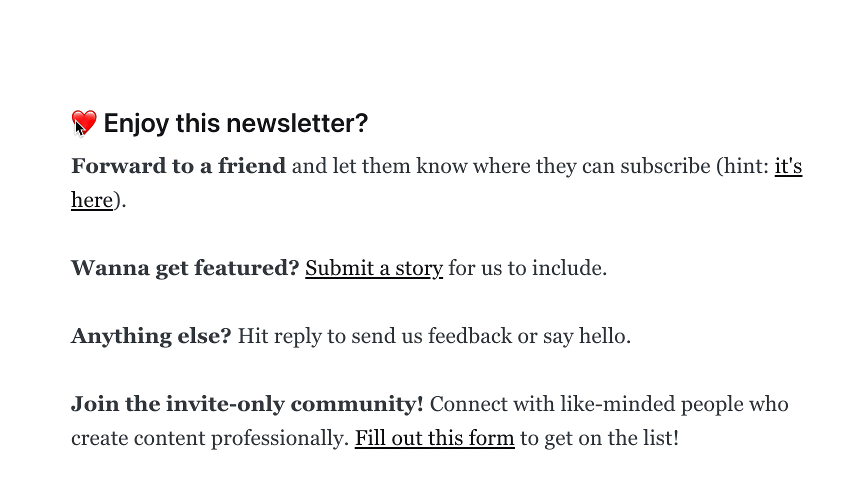Click the red heart emoji icon
Image resolution: width=868 pixels, height=483 pixels.
(x=84, y=122)
